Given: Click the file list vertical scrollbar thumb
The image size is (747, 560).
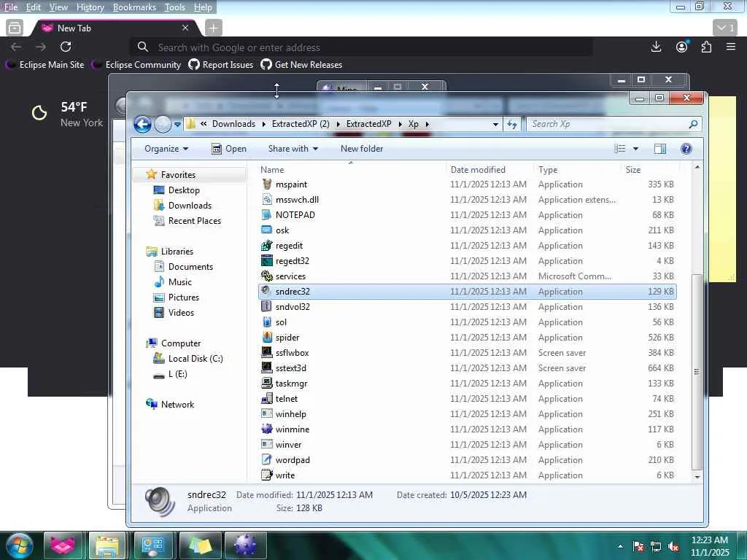Looking at the screenshot, I should 697,371.
